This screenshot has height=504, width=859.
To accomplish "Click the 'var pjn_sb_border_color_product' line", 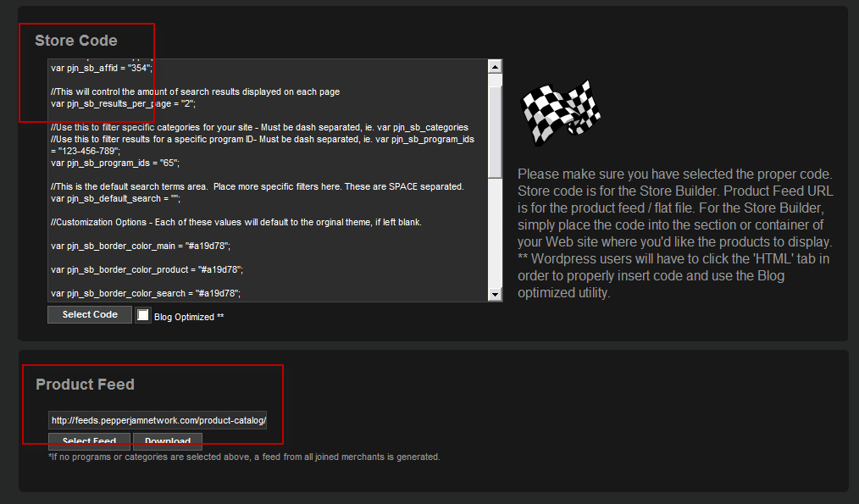I will 147,269.
